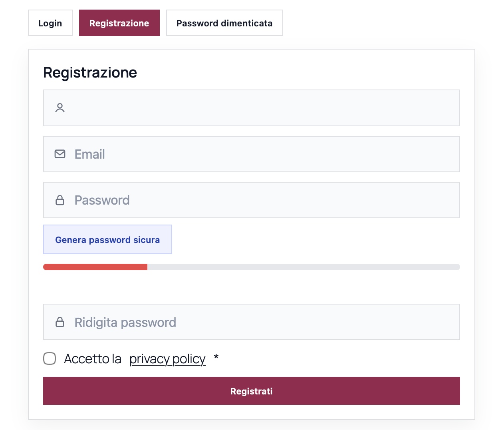Switch to the Login tab
The height and width of the screenshot is (430, 504).
click(x=50, y=23)
